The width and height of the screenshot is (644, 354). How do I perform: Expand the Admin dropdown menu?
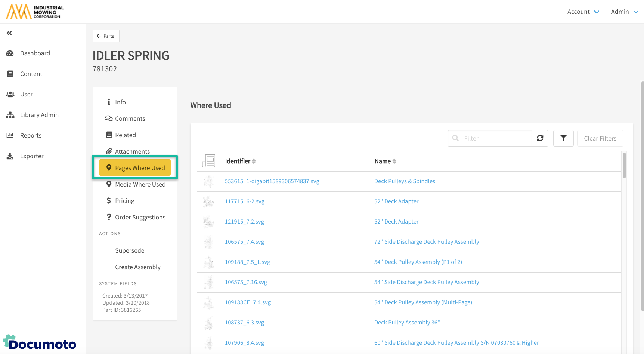pyautogui.click(x=624, y=12)
